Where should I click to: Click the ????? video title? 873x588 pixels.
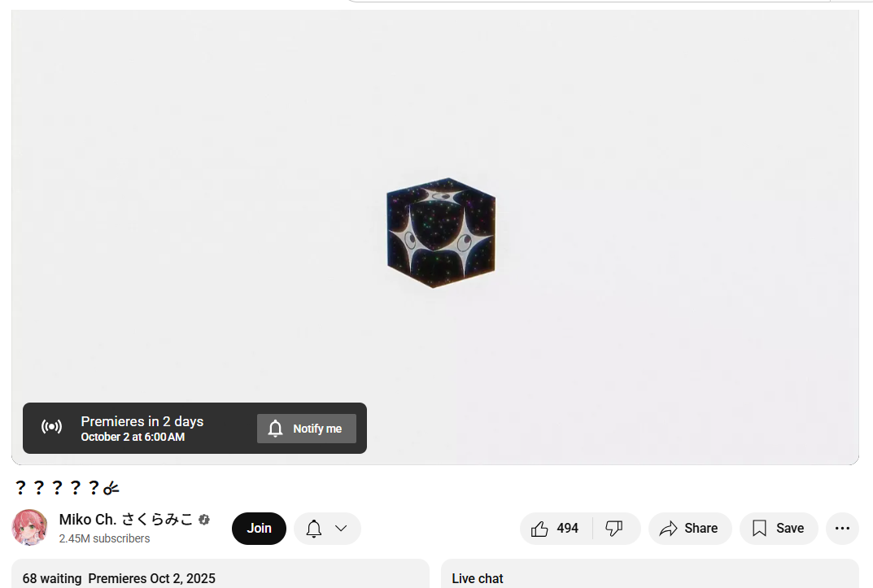(67, 488)
